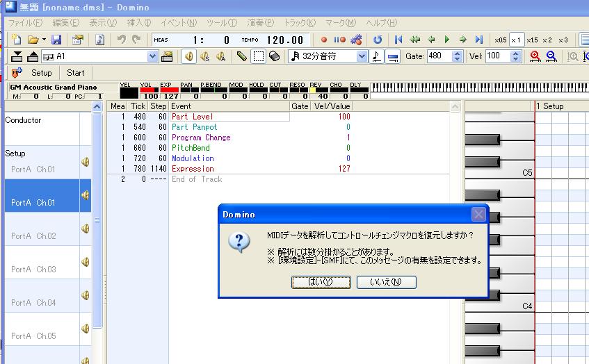Open the イベント menu
This screenshot has height=364, width=589.
[x=179, y=23]
